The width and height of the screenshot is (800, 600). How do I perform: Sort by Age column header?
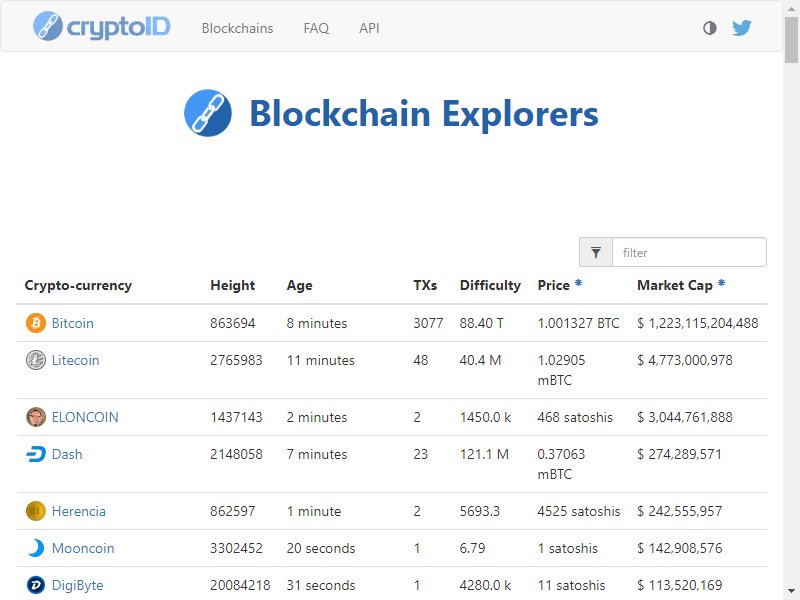click(299, 285)
